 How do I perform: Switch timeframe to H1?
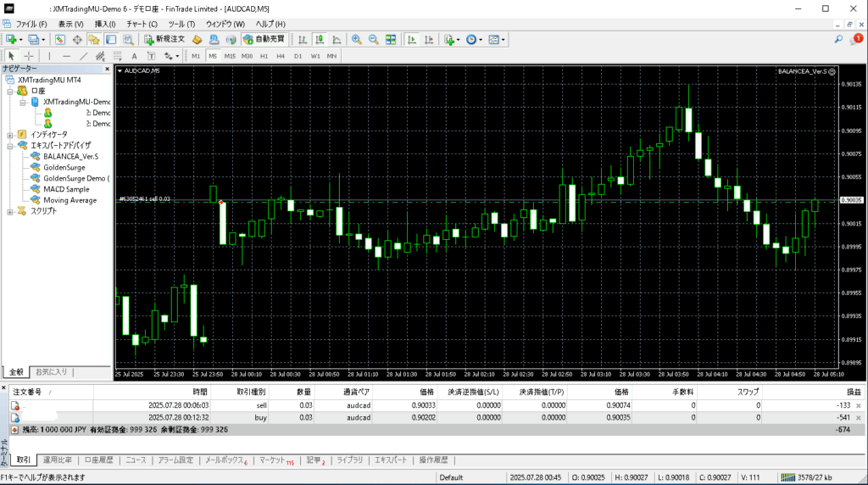(264, 56)
